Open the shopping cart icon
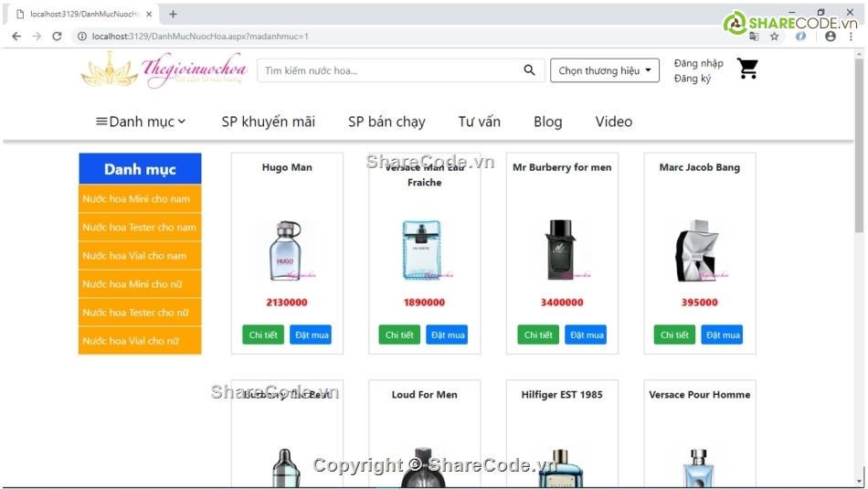Image resolution: width=868 pixels, height=489 pixels. (x=747, y=69)
